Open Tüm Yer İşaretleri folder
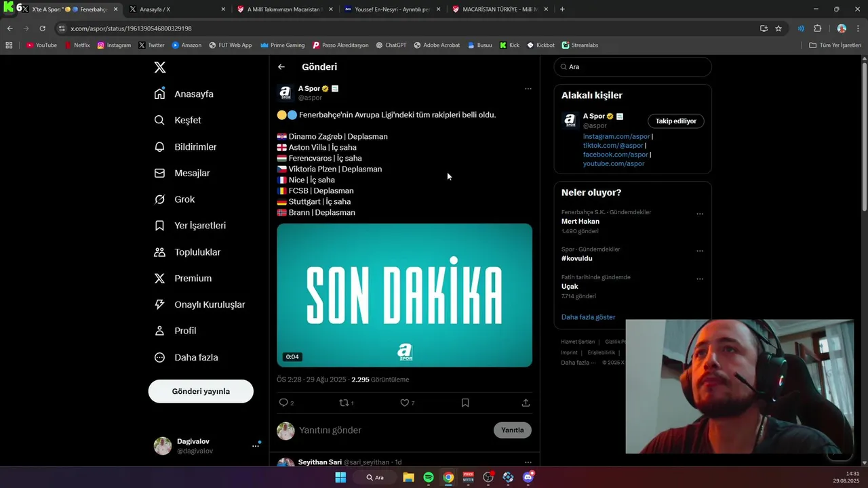This screenshot has height=488, width=868. (835, 45)
